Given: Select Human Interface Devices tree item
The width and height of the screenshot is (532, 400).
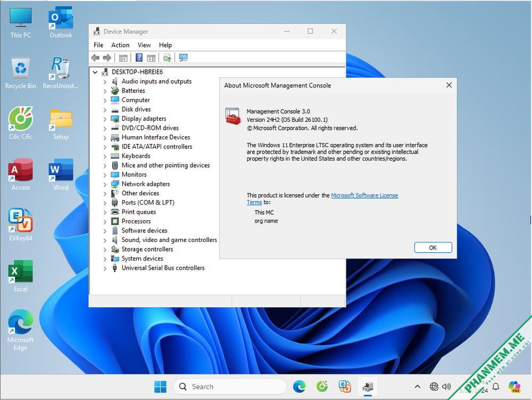Looking at the screenshot, I should pyautogui.click(x=156, y=137).
